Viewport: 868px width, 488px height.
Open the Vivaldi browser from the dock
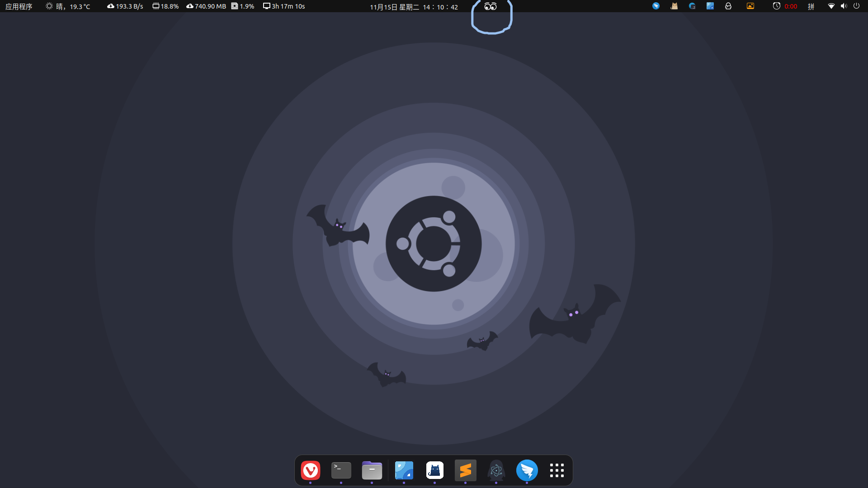click(x=311, y=470)
